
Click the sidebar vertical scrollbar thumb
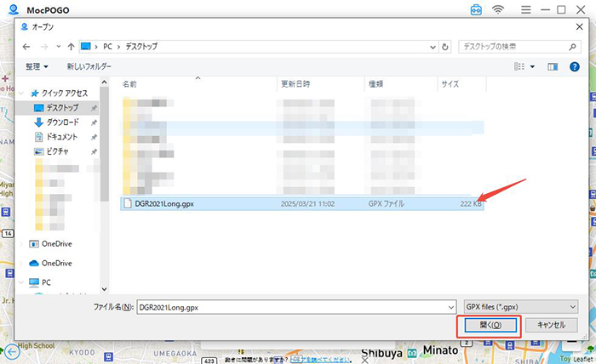point(105,145)
